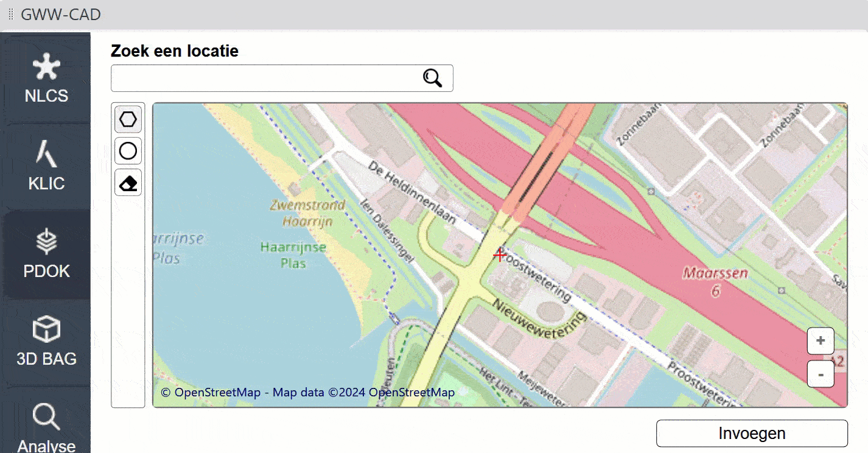The height and width of the screenshot is (453, 868).
Task: Click the eraser tool icon
Action: click(128, 183)
